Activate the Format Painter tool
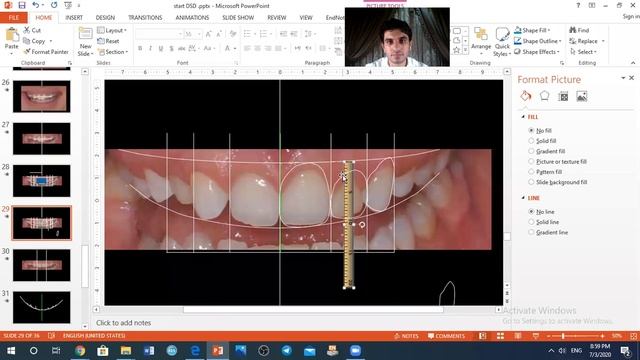640x360 pixels. pyautogui.click(x=46, y=52)
